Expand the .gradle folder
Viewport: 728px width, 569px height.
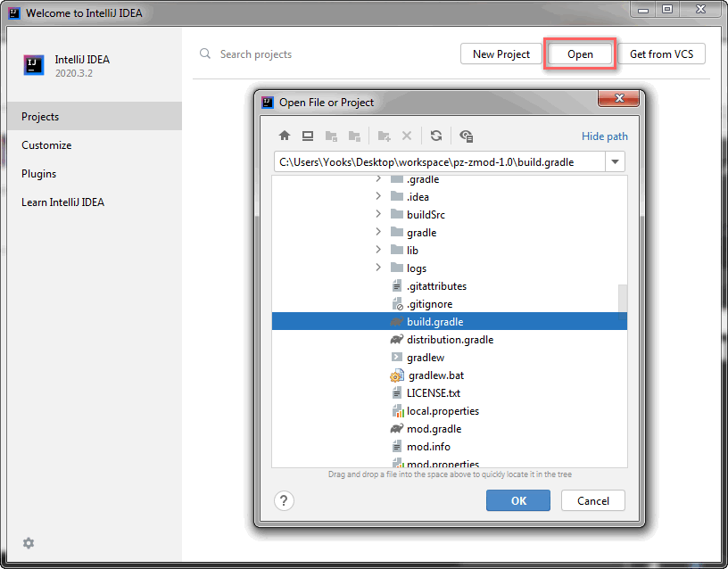(378, 178)
